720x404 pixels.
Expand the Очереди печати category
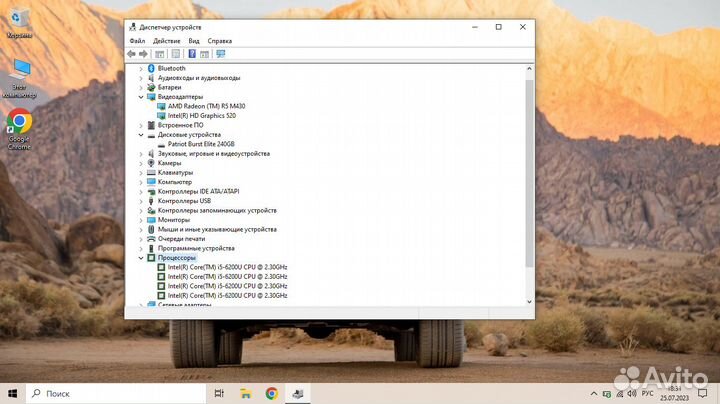(141, 239)
